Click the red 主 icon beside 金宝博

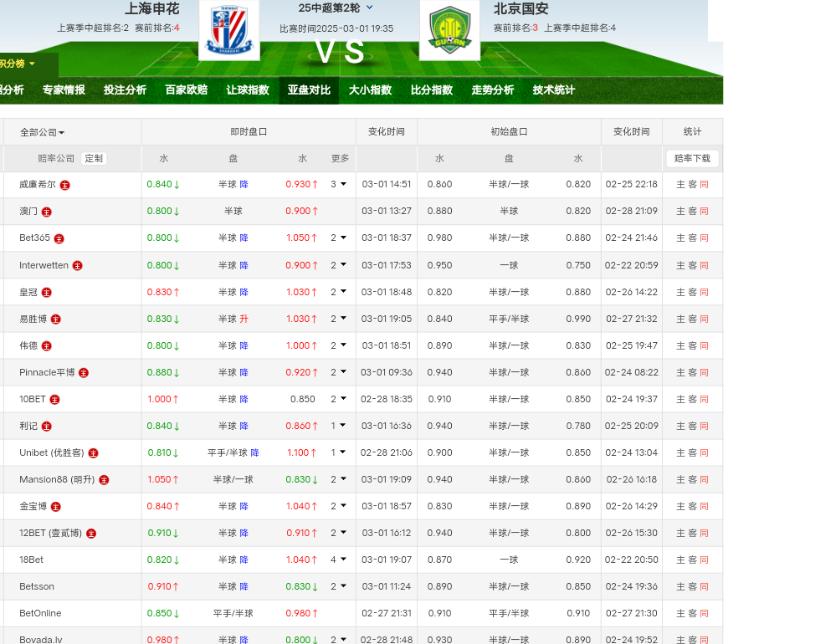[x=56, y=507]
